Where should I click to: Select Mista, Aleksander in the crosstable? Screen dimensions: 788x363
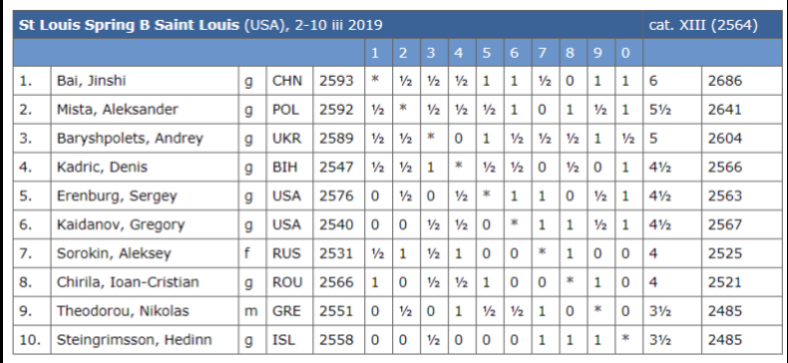(117, 110)
